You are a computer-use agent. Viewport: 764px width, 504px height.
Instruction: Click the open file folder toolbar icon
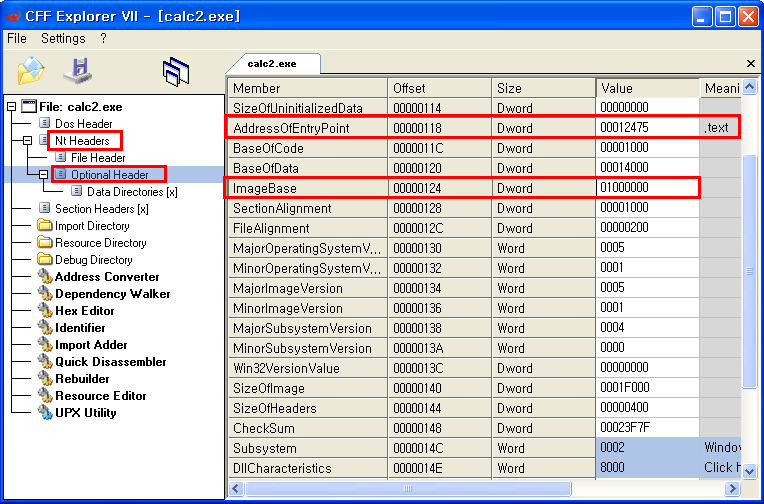point(31,71)
